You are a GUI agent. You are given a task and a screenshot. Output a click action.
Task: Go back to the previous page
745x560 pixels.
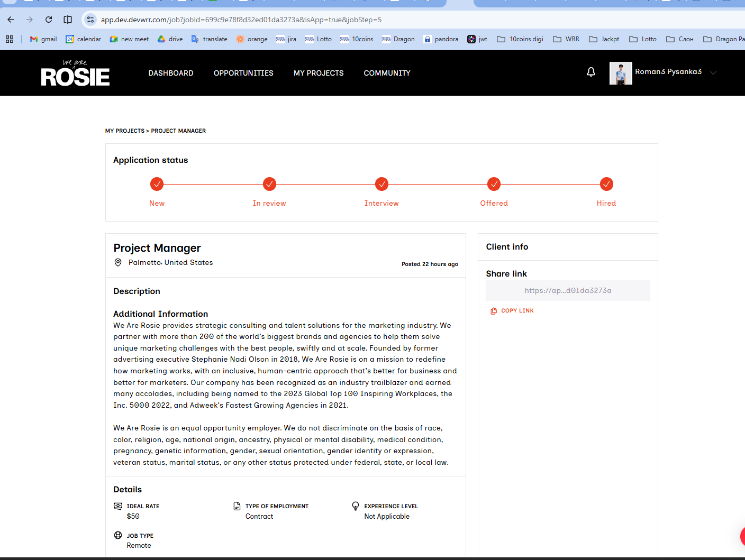pyautogui.click(x=11, y=20)
